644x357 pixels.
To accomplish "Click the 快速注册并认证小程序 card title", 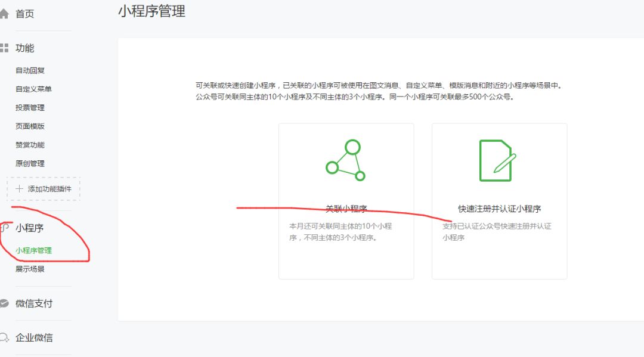I will [x=500, y=209].
